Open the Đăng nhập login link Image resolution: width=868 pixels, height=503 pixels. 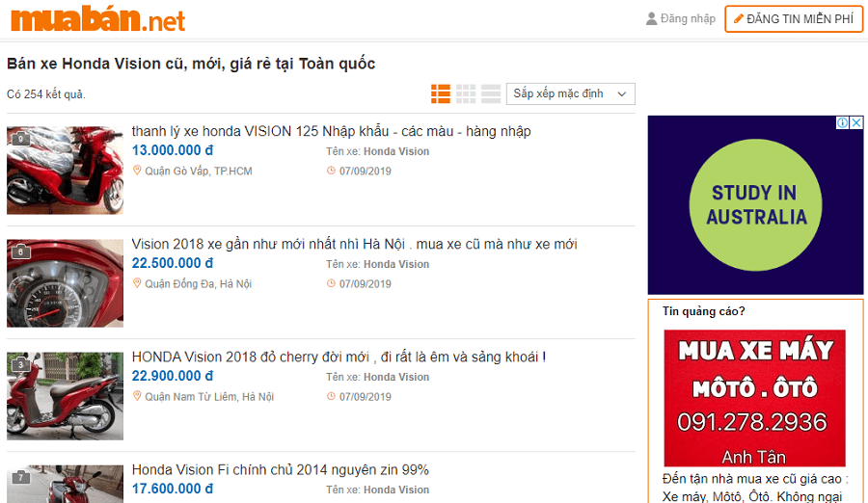pyautogui.click(x=688, y=19)
